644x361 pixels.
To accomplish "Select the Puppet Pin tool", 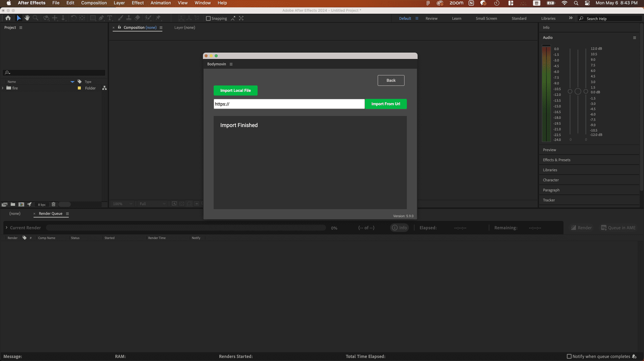I will pyautogui.click(x=158, y=18).
